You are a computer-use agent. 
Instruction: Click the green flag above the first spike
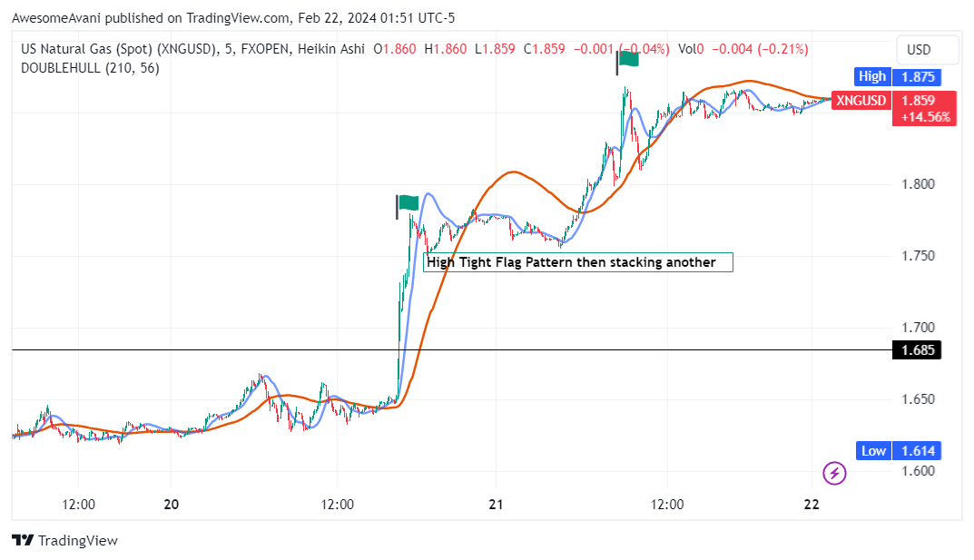coord(408,205)
